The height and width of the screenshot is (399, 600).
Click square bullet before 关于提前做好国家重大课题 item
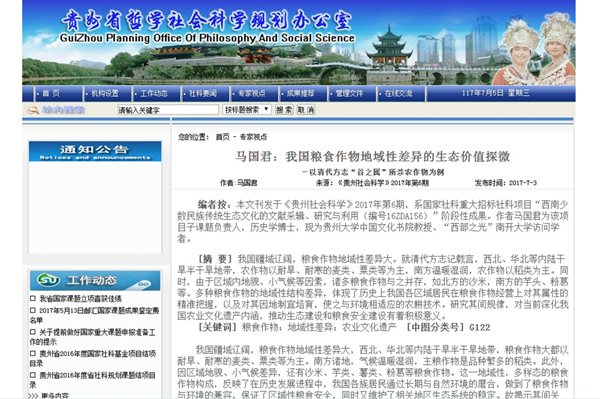coord(33,332)
